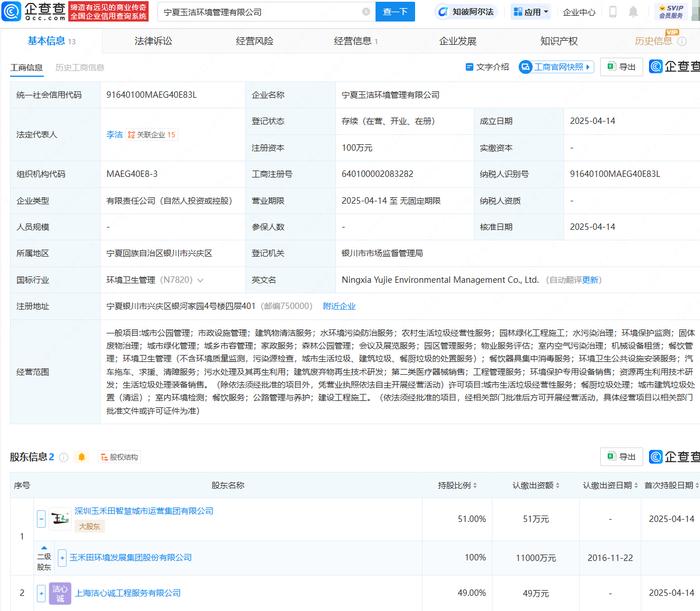
Task: View 关联企业 15 of legal representative
Action: tap(152, 134)
